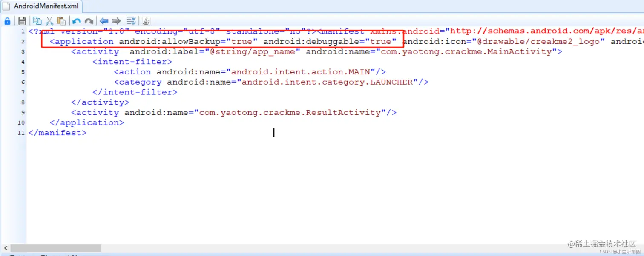Click android:debuggable="true" attribute text
644x256 pixels.
(330, 42)
